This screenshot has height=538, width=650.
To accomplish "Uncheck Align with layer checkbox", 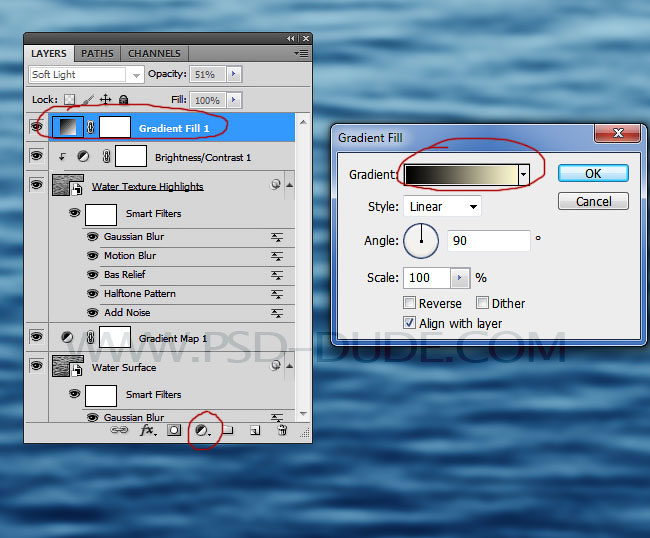I will point(410,322).
